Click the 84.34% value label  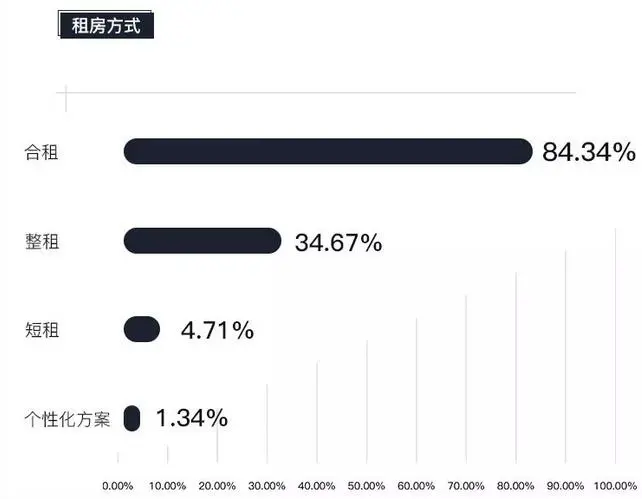pyautogui.click(x=589, y=152)
